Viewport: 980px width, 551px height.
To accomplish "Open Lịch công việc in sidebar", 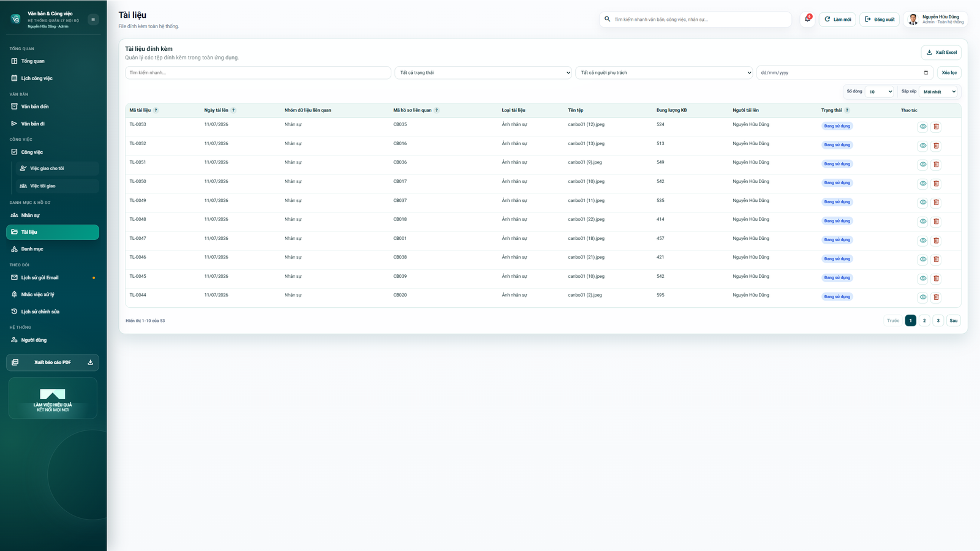I will point(53,78).
